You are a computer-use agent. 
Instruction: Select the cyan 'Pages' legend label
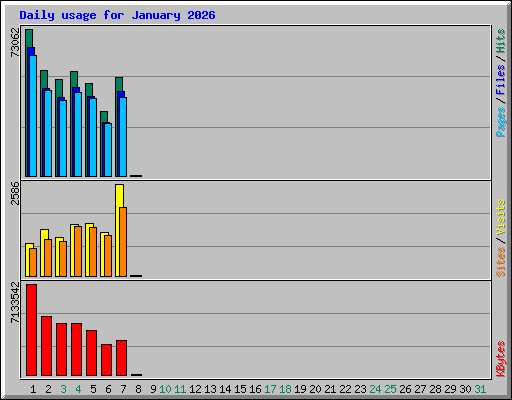501,122
